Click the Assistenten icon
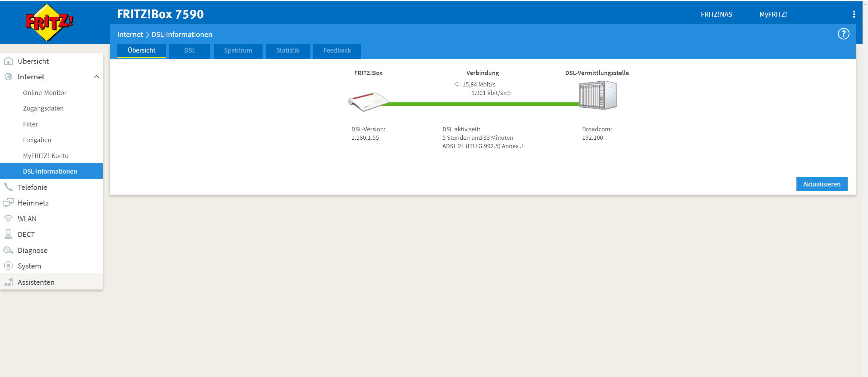Viewport: 868px width, 377px height. 8,282
